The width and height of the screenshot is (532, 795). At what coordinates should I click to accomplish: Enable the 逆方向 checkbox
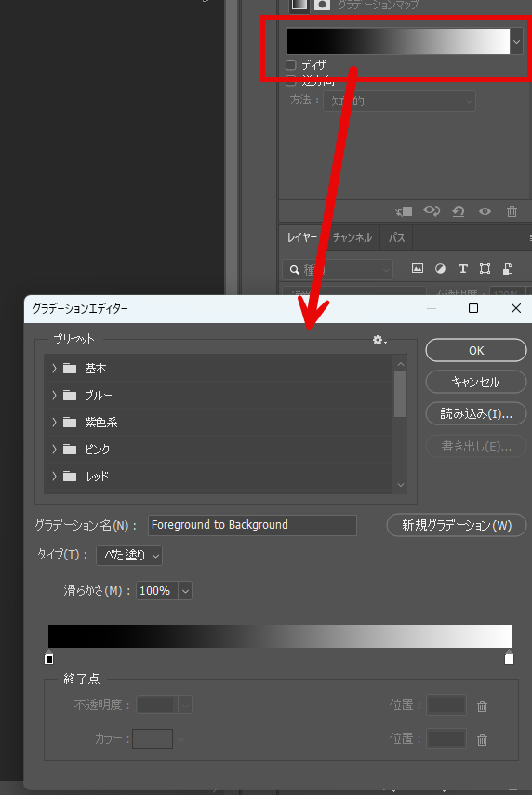[x=291, y=80]
